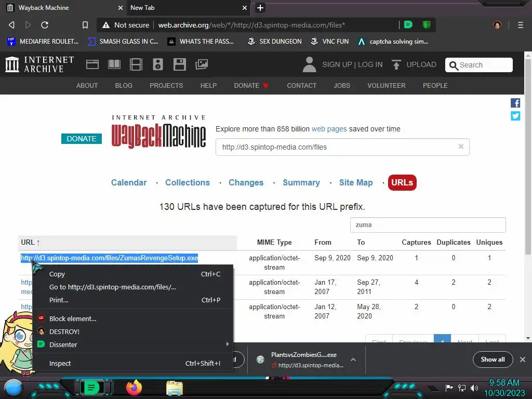Open the Video film icon
This screenshot has height=399, width=532.
136,64
